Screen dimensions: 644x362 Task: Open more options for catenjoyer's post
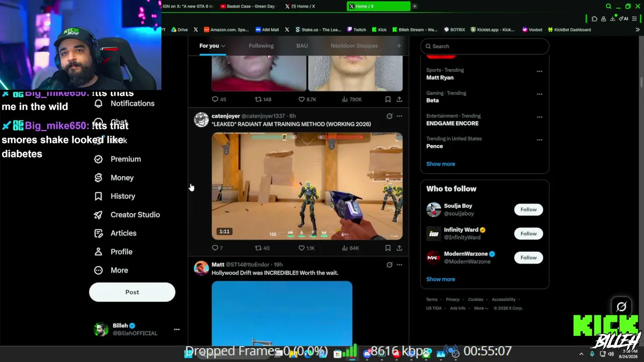pyautogui.click(x=399, y=116)
